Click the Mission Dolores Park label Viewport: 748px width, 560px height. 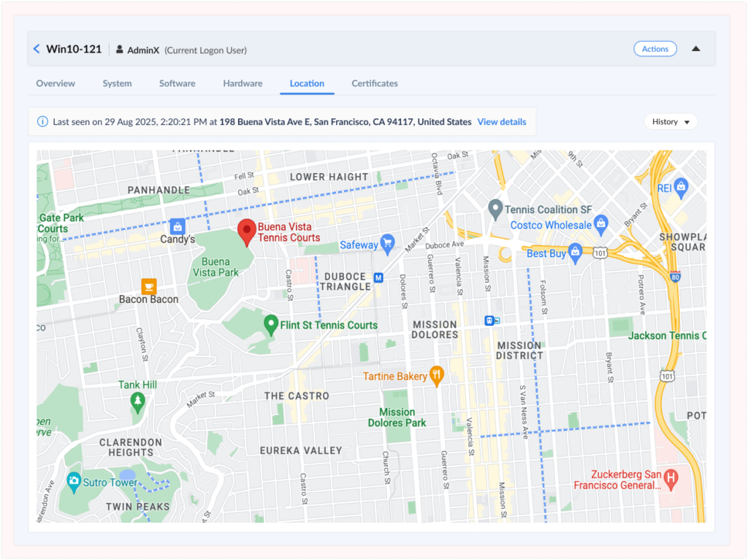point(397,418)
